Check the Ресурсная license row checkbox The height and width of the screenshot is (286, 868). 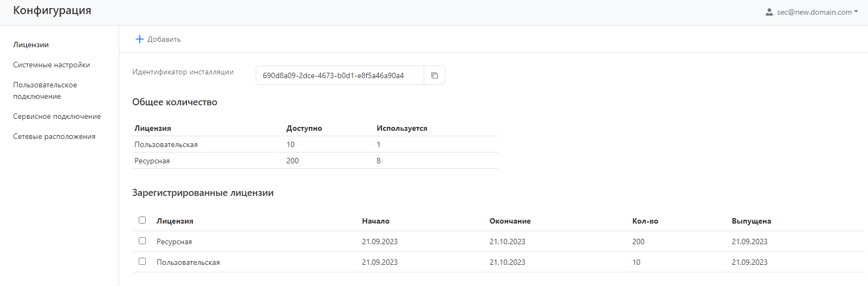(x=142, y=241)
